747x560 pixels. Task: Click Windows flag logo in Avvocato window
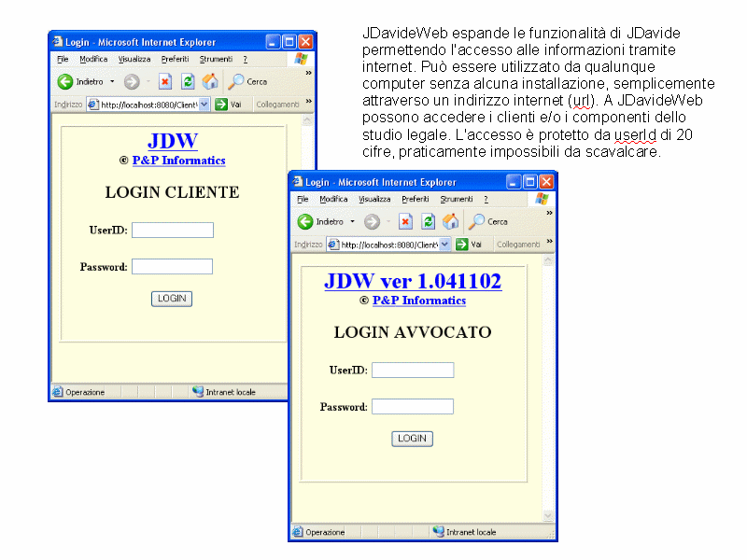pos(542,199)
